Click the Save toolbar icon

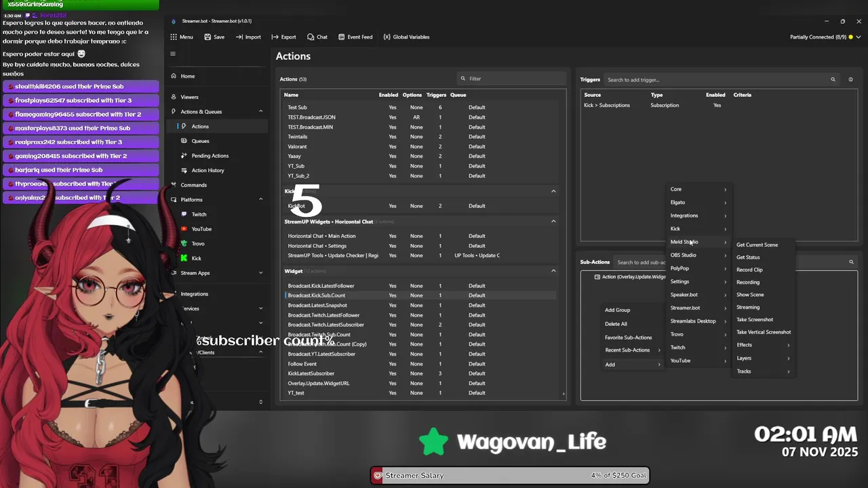[x=208, y=37]
